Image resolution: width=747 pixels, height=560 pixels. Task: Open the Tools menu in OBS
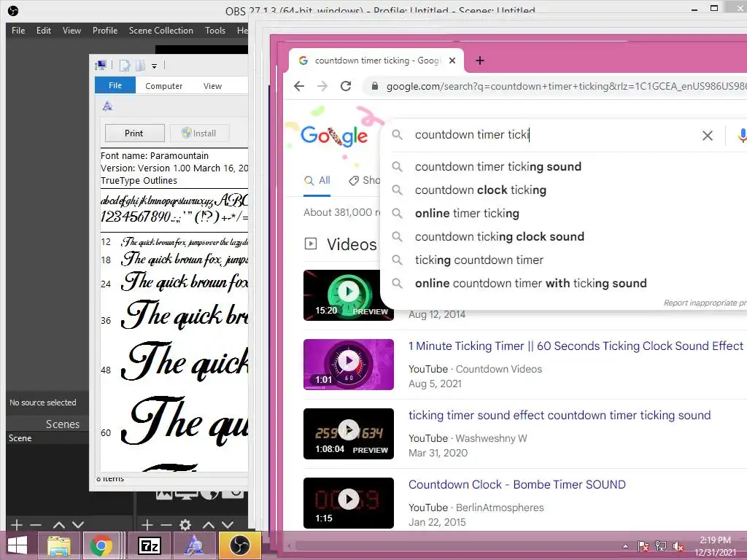point(215,31)
